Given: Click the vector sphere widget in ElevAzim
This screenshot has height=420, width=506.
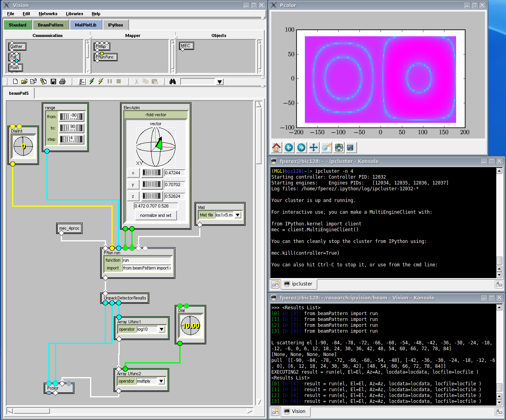Looking at the screenshot, I should click(x=156, y=147).
